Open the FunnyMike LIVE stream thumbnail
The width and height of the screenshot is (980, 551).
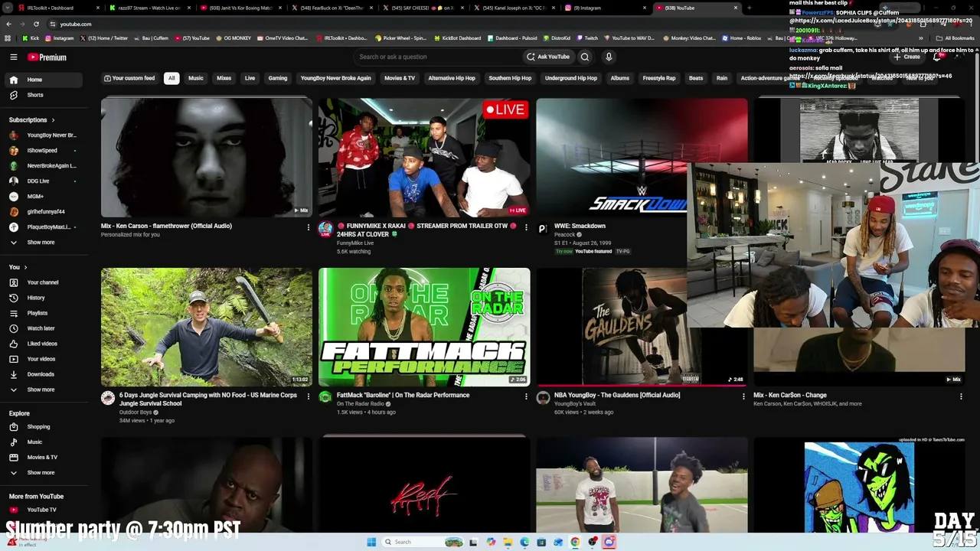click(424, 158)
